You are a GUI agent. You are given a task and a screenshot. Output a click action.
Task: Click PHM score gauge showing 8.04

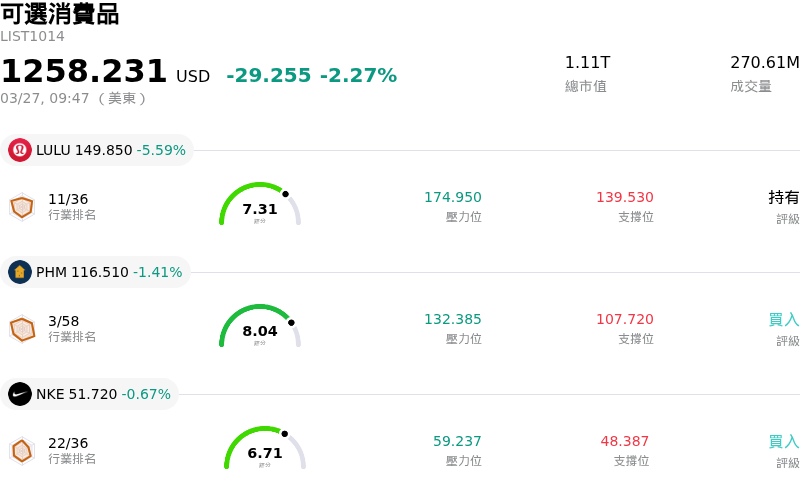pos(260,328)
